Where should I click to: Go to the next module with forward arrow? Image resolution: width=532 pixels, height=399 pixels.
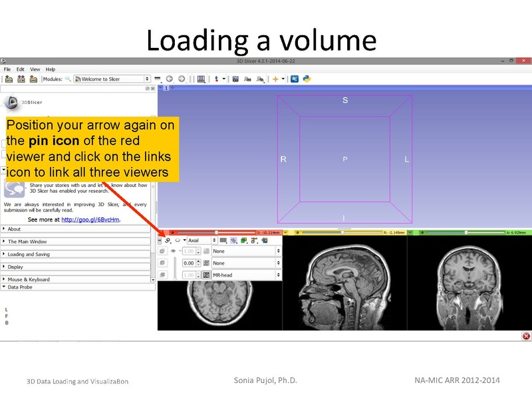click(x=182, y=79)
